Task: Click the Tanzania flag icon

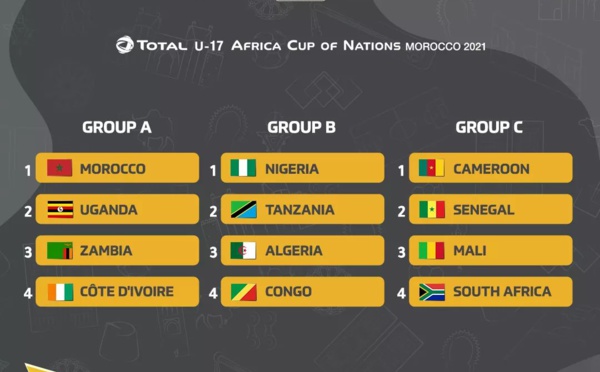Action: tap(244, 209)
